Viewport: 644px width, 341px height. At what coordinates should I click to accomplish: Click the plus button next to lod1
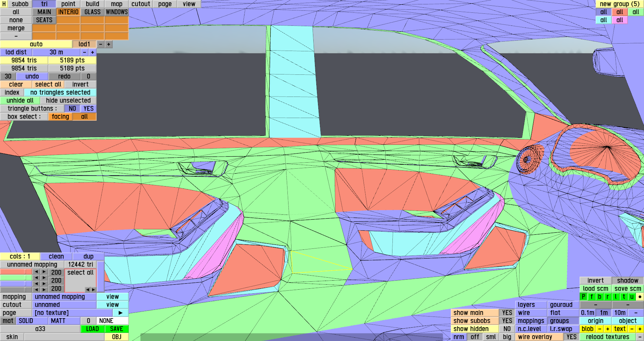click(109, 44)
